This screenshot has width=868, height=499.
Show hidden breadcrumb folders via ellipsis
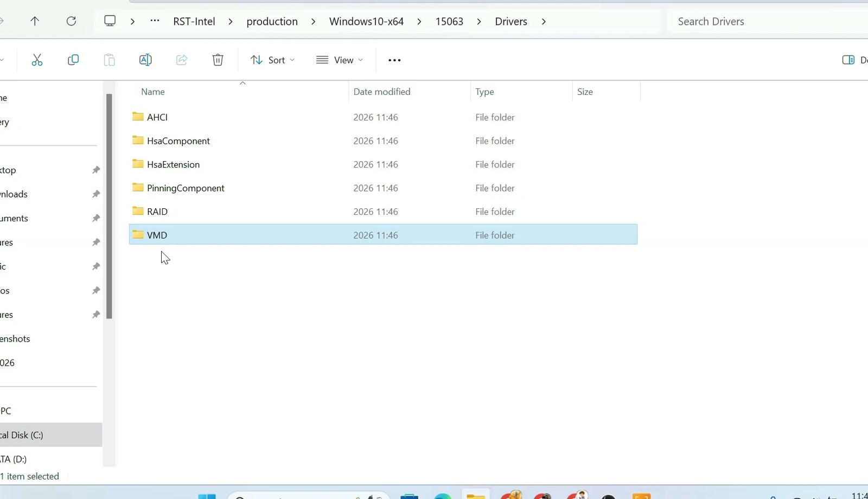(x=155, y=21)
